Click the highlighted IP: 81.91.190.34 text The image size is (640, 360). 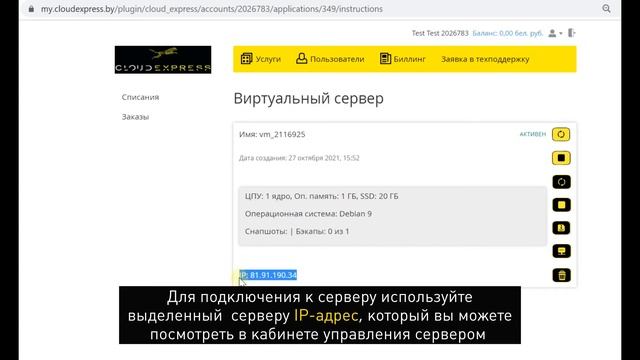click(268, 275)
